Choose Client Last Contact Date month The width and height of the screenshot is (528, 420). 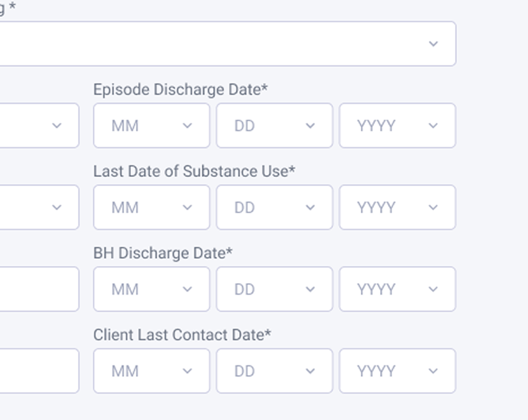151,371
